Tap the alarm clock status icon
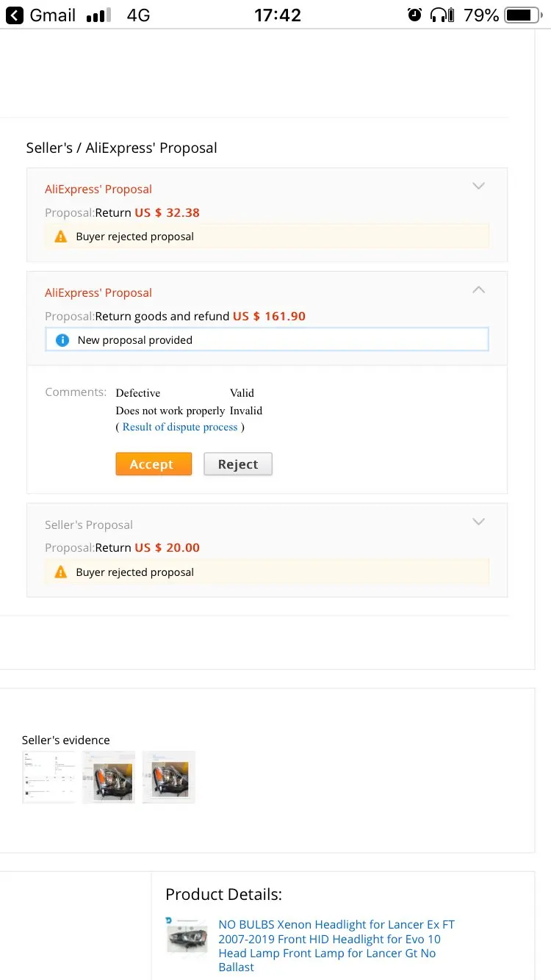This screenshot has height=980, width=551. [415, 15]
